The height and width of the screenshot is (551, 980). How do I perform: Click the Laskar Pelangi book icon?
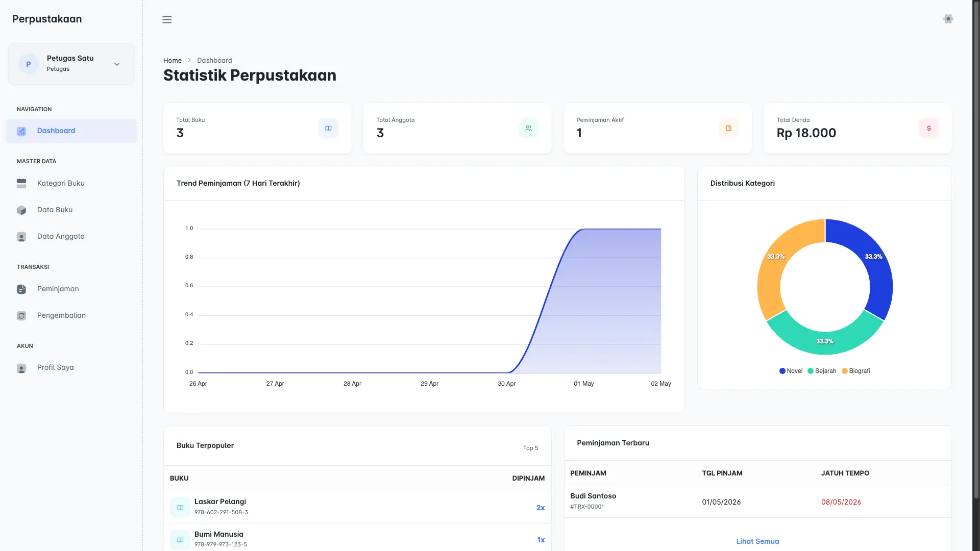coord(180,507)
